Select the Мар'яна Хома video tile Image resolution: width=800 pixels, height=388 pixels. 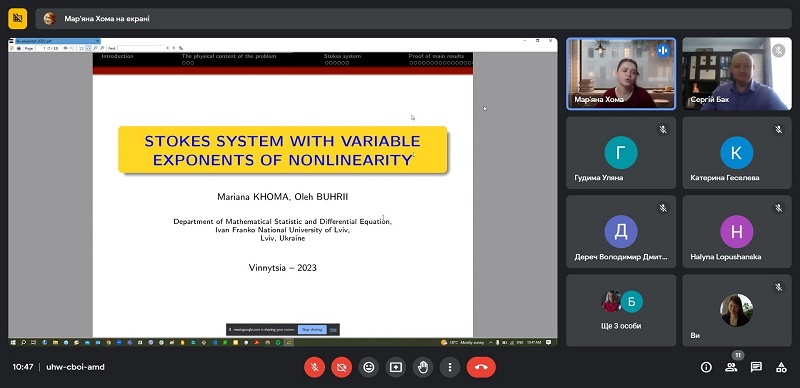621,74
